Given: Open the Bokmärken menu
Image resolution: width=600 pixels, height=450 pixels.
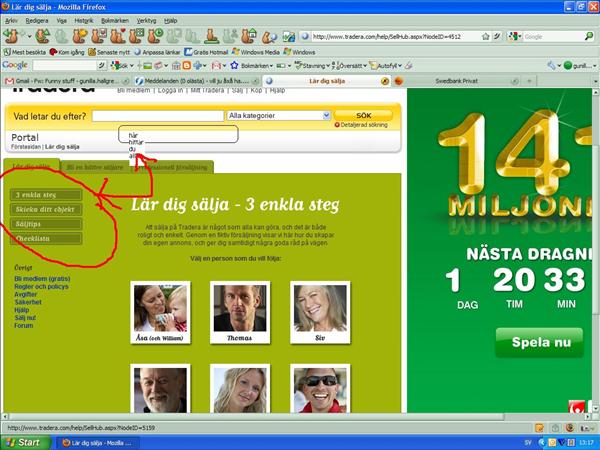Looking at the screenshot, I should 115,21.
